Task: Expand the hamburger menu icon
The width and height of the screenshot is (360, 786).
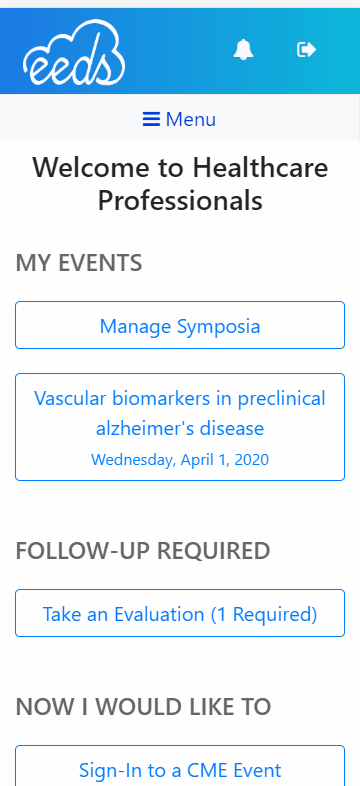Action: [151, 119]
